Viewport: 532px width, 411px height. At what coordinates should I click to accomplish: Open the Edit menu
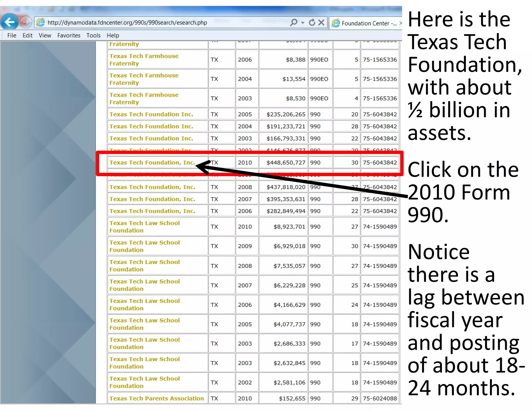(28, 35)
